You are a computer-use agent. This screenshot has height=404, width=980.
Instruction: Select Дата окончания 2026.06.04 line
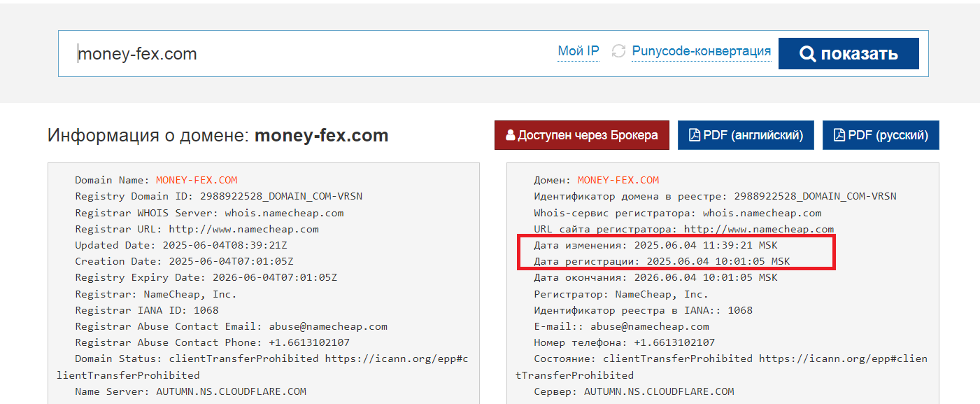point(655,277)
